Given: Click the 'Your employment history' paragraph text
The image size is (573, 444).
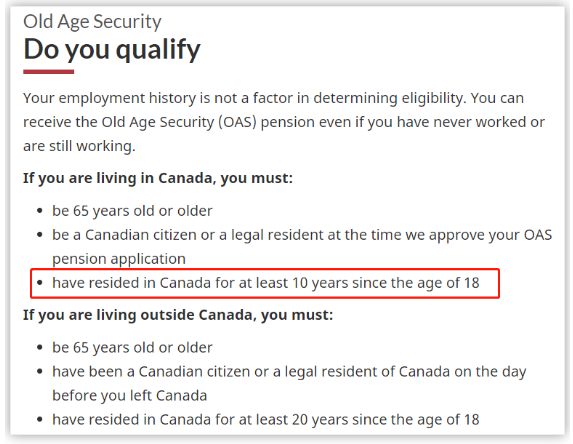Looking at the screenshot, I should [x=284, y=122].
